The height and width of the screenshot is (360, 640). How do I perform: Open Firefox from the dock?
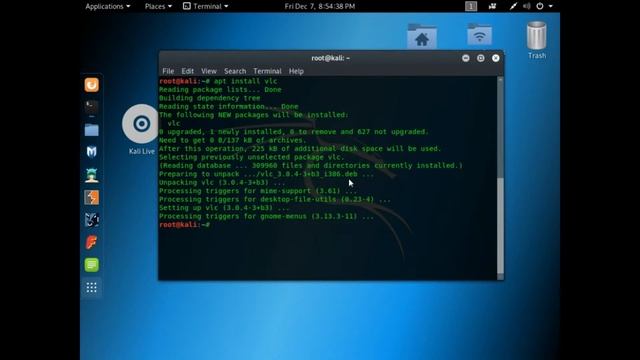91,85
